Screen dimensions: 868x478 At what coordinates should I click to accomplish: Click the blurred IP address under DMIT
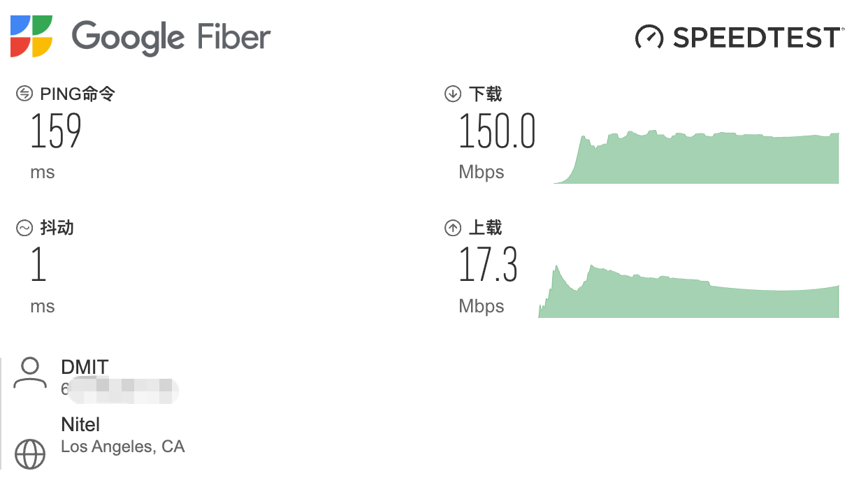(x=119, y=390)
